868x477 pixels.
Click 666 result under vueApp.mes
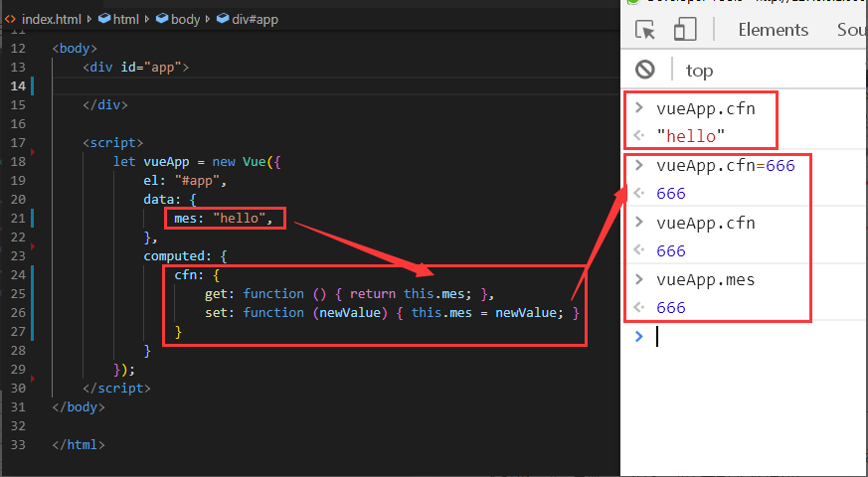click(x=671, y=308)
